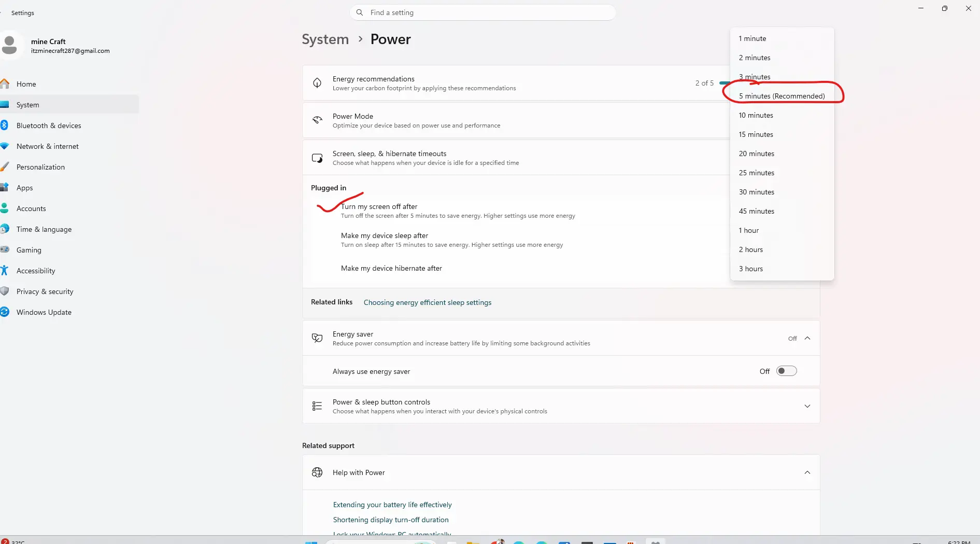Collapse the Help with Power section
This screenshot has height=544, width=980.
tap(807, 472)
